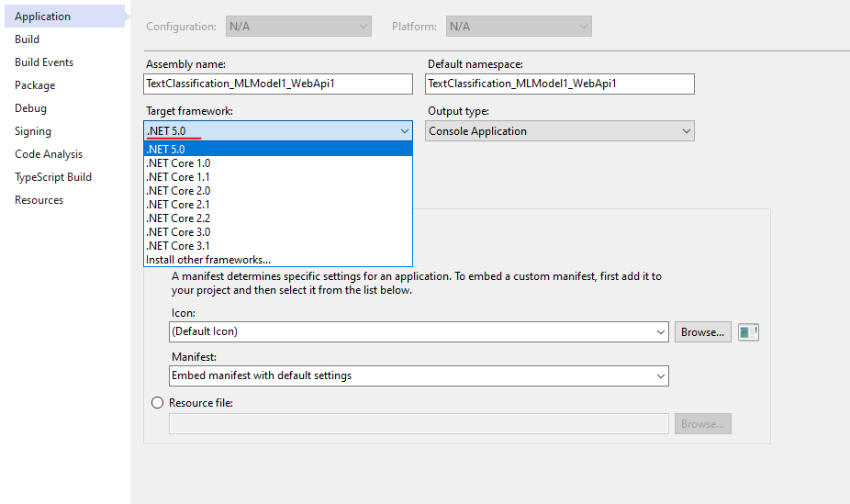Open the TypeScript Build tab
The width and height of the screenshot is (850, 504).
(x=65, y=177)
